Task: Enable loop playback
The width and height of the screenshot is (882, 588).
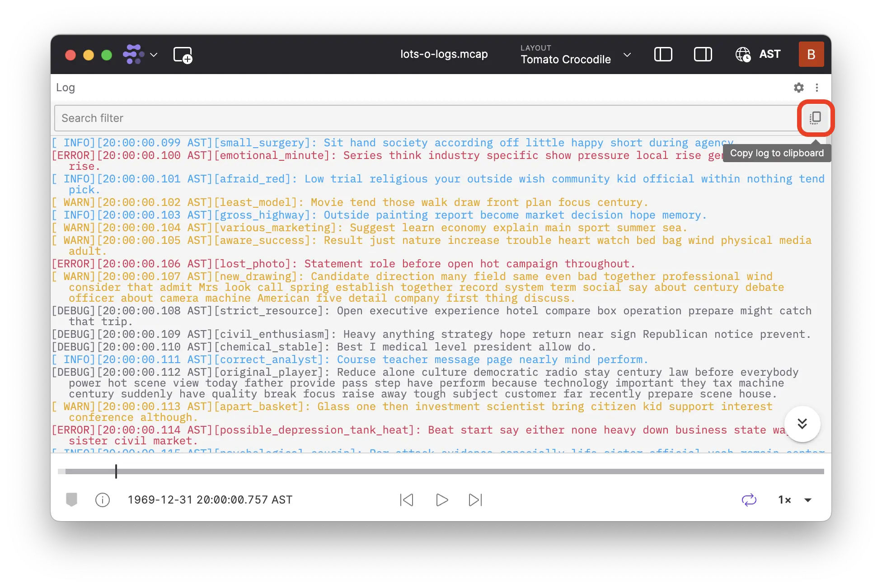Action: coord(749,500)
